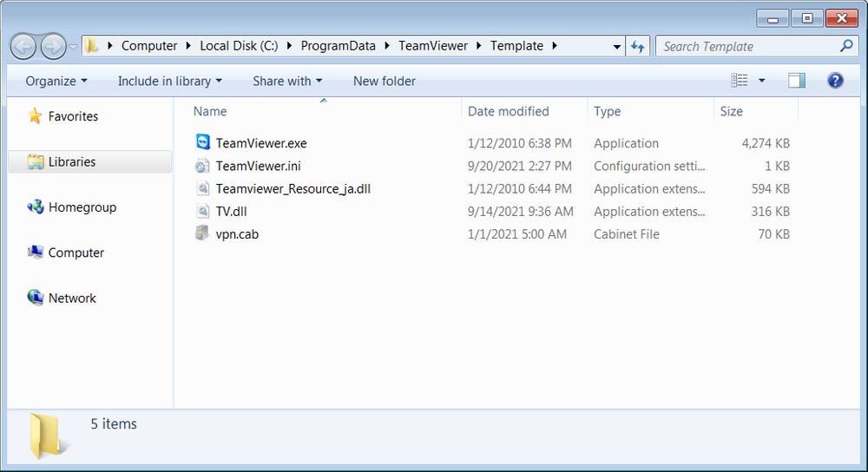
Task: Expand breadcrumb arrow after Local Disk (C:)
Action: point(289,46)
